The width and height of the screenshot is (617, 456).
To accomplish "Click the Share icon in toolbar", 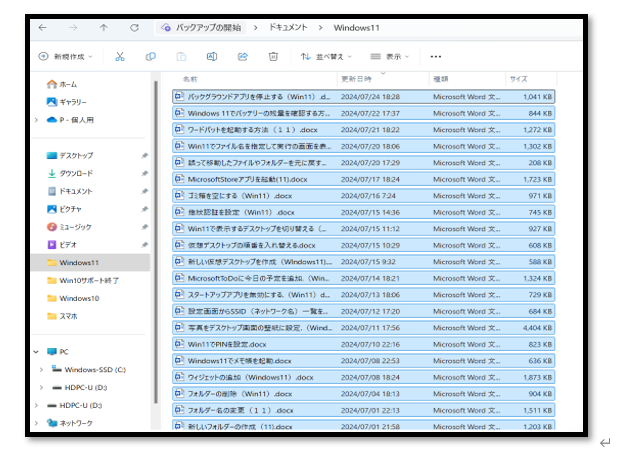I will tap(243, 57).
